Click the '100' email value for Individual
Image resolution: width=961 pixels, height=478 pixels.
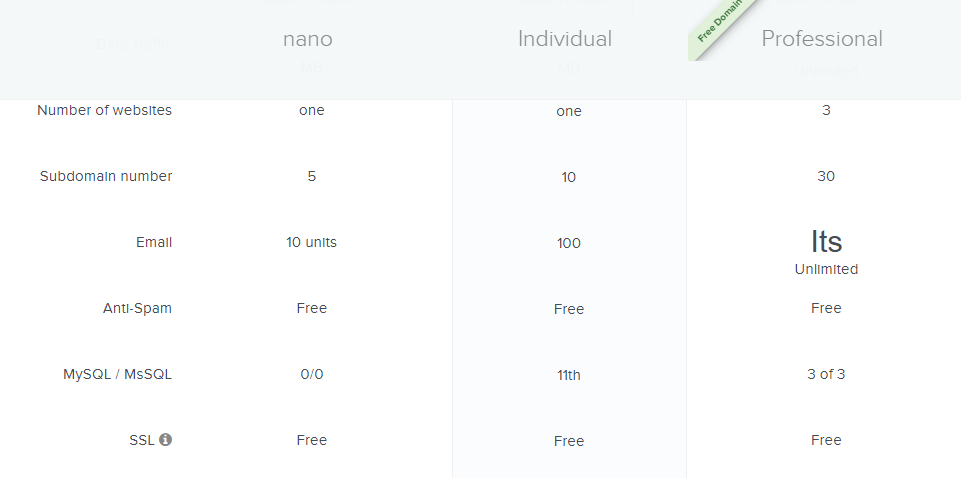coord(569,243)
